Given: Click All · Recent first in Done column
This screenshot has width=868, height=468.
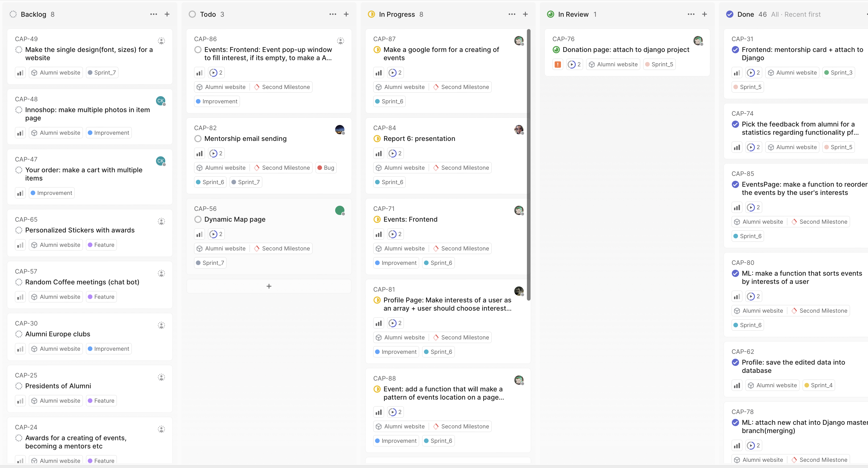Looking at the screenshot, I should click(796, 14).
